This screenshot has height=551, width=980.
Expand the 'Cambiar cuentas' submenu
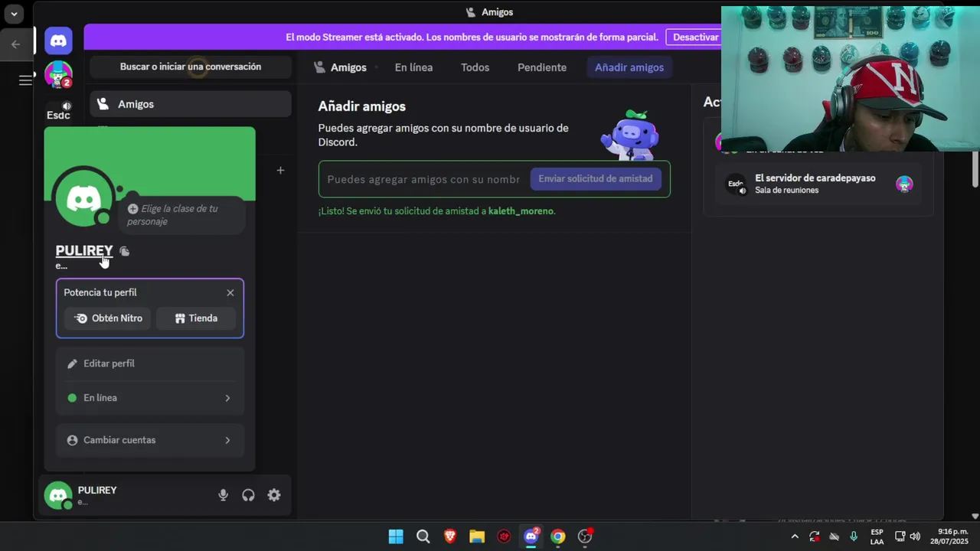150,440
